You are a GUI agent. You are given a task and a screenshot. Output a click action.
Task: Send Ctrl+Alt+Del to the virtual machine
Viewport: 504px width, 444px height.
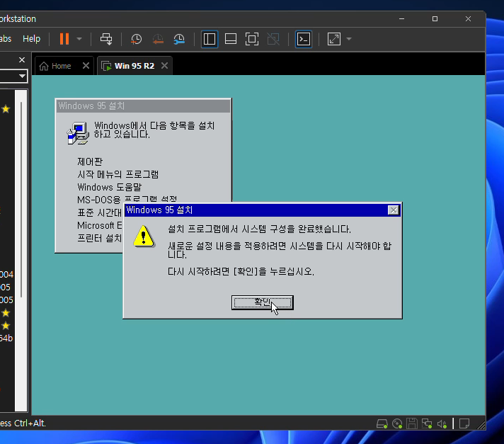click(106, 39)
